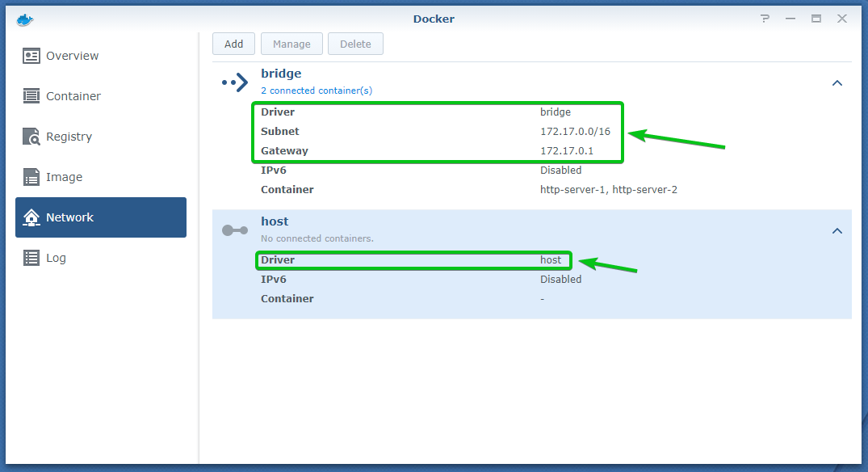Click the Image sidebar icon
Viewport: 868px width, 472px height.
coord(31,177)
